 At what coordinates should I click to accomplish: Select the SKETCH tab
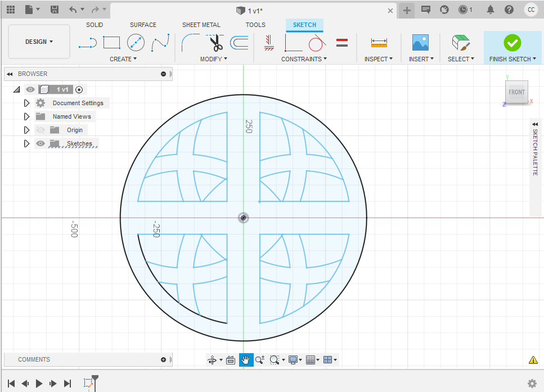click(x=304, y=25)
